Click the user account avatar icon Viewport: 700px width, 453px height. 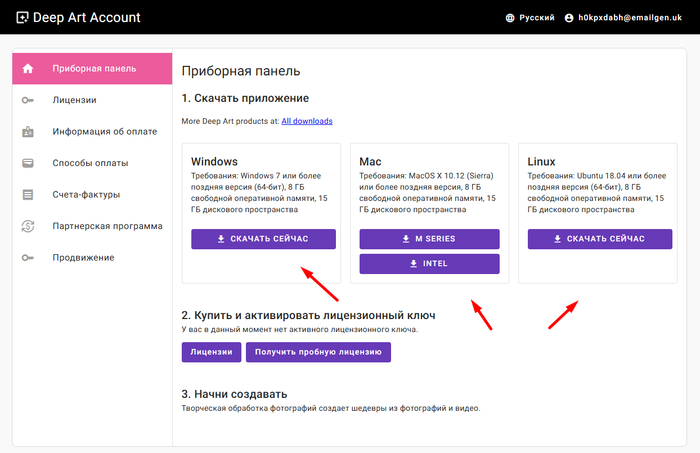569,17
